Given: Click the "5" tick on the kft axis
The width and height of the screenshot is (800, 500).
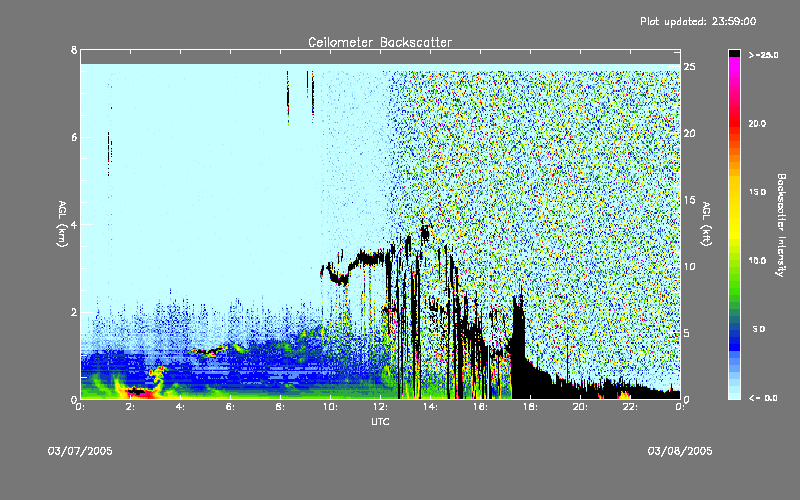Looking at the screenshot, I should (687, 333).
